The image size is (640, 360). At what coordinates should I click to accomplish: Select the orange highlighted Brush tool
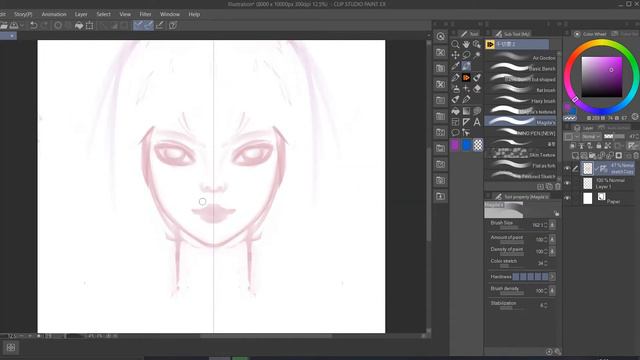466,77
